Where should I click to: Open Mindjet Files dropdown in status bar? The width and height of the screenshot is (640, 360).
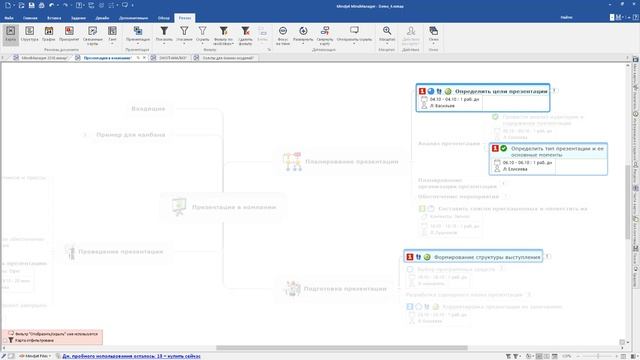pyautogui.click(x=35, y=356)
